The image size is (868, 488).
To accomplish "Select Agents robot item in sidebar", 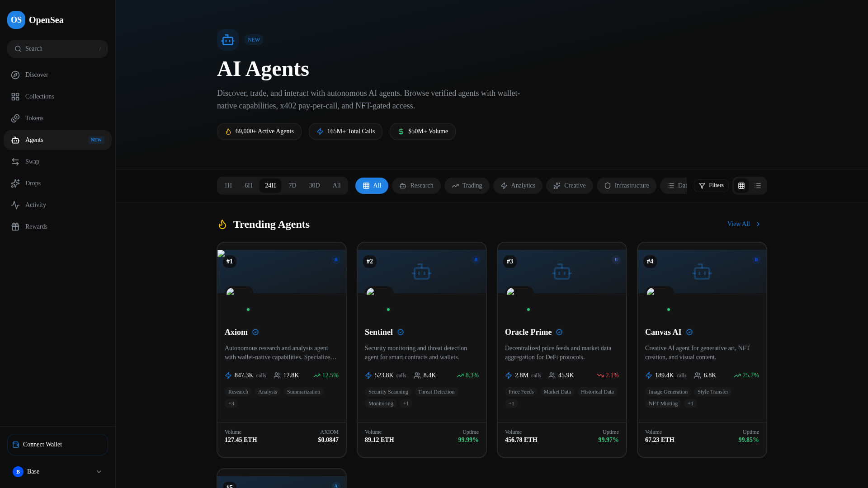I will tap(57, 140).
